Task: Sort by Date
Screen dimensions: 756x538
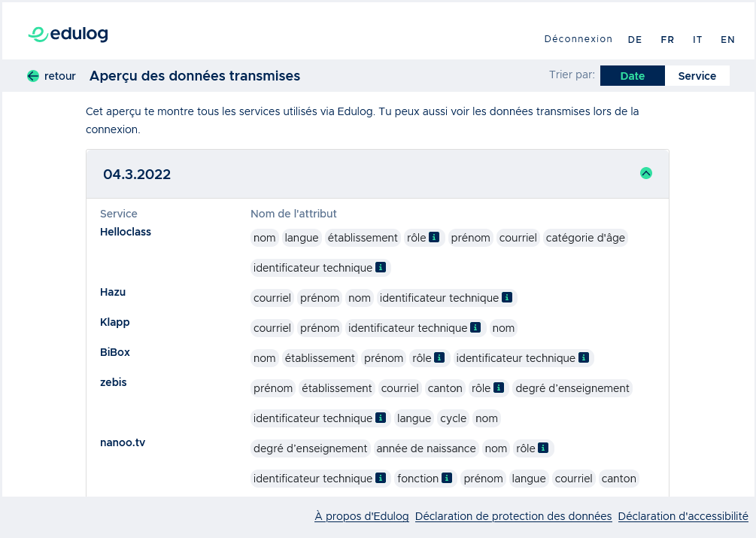Action: click(633, 76)
